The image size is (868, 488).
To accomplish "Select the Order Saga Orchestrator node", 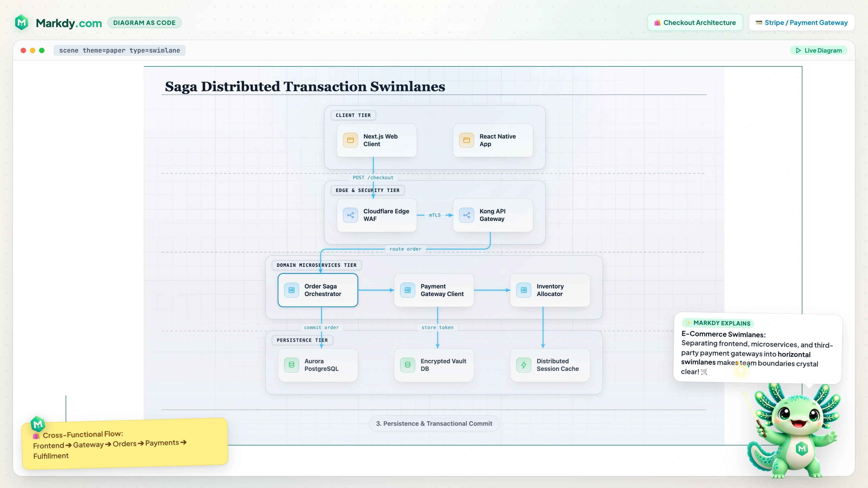I will coord(318,290).
